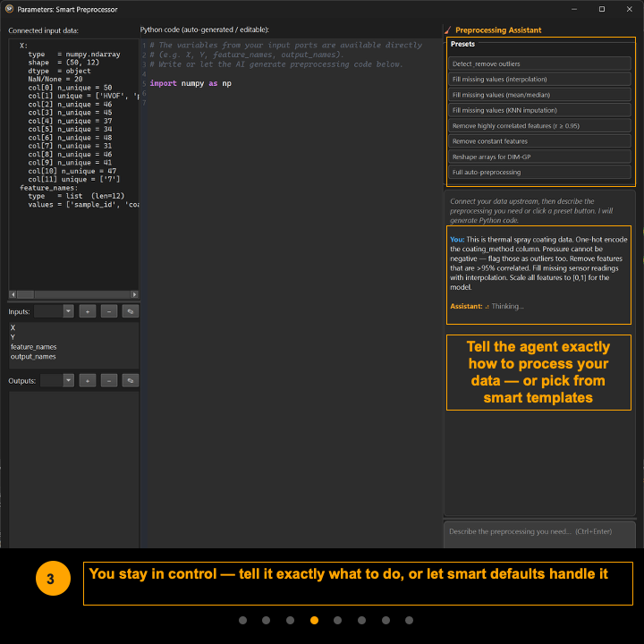Click the input data horizontal scrollbar thumb
Image resolution: width=644 pixels, height=644 pixels.
tap(25, 294)
